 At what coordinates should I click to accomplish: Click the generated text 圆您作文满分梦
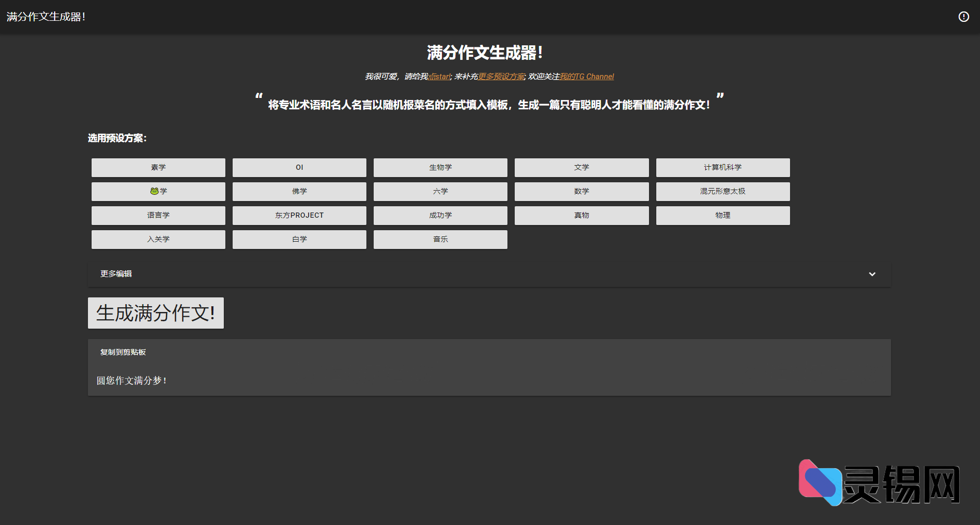click(132, 381)
